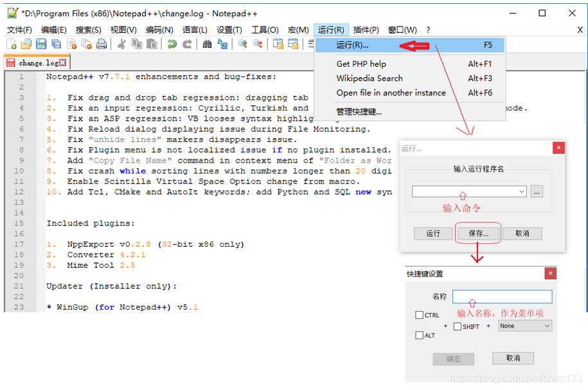The height and width of the screenshot is (390, 588).
Task: Enable the SHIFT checkbox
Action: (x=457, y=326)
